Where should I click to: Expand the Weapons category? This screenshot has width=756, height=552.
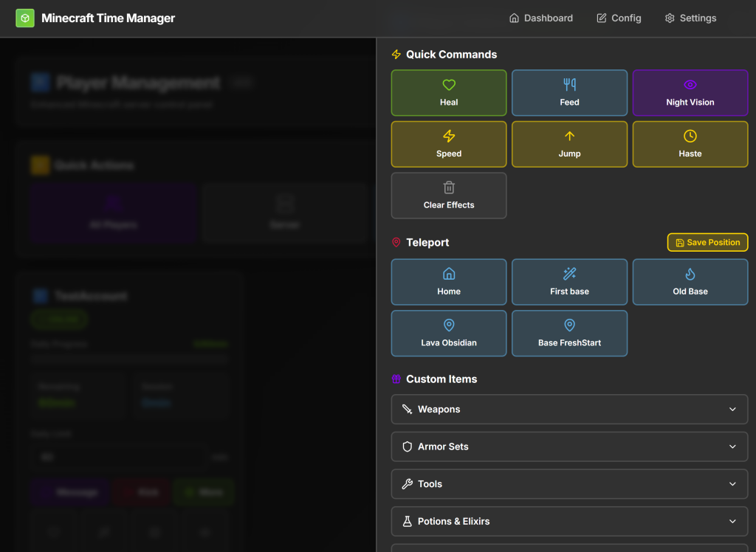(569, 410)
